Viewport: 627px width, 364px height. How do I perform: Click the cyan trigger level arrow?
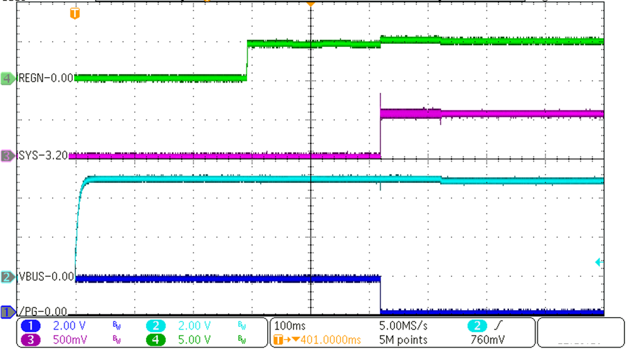[599, 263]
